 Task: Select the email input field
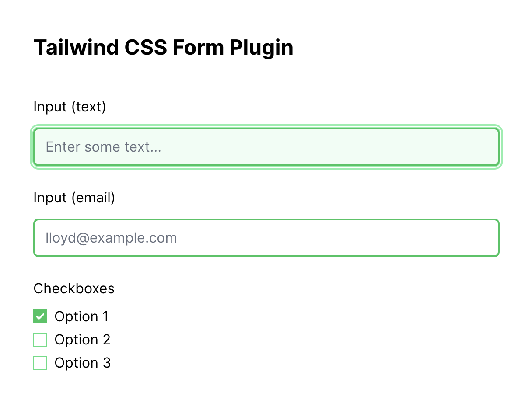[266, 238]
